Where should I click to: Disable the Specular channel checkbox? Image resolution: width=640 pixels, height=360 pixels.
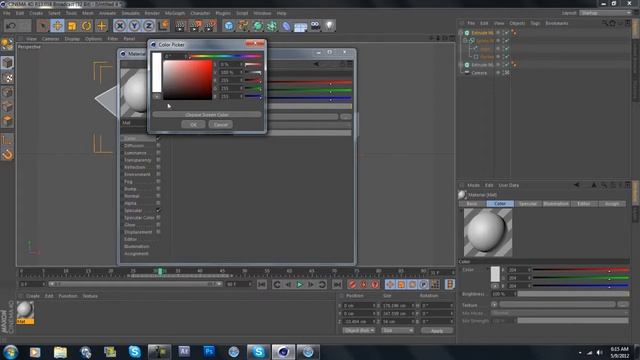tap(158, 210)
